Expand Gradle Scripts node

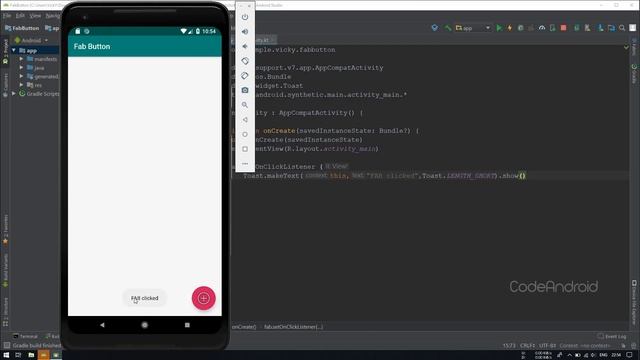tap(14, 93)
